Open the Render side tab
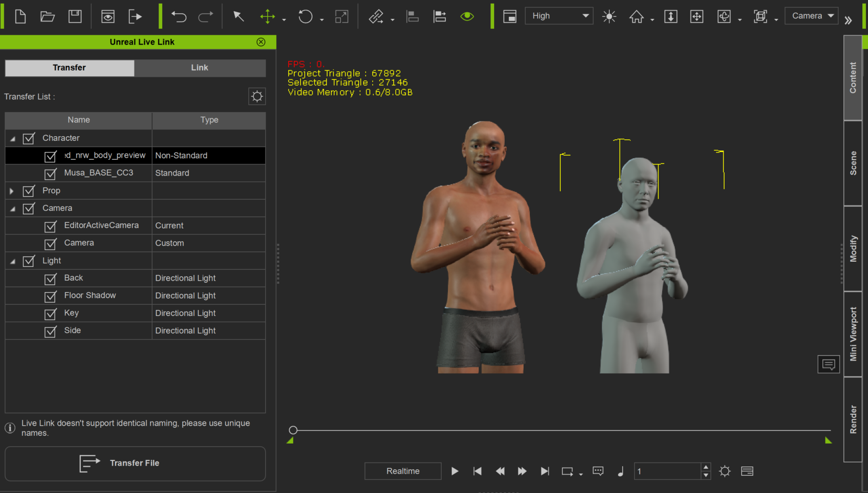Screen dimensions: 868x493 (853, 419)
